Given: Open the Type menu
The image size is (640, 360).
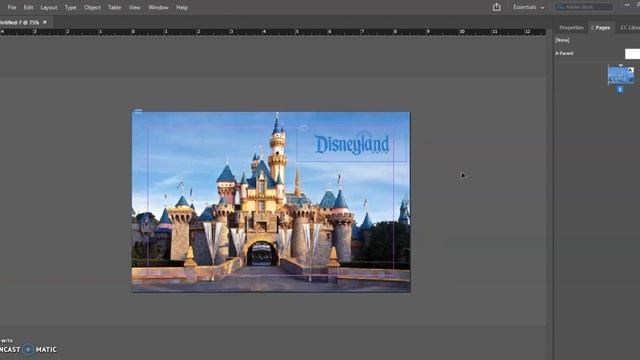Looking at the screenshot, I should point(70,7).
